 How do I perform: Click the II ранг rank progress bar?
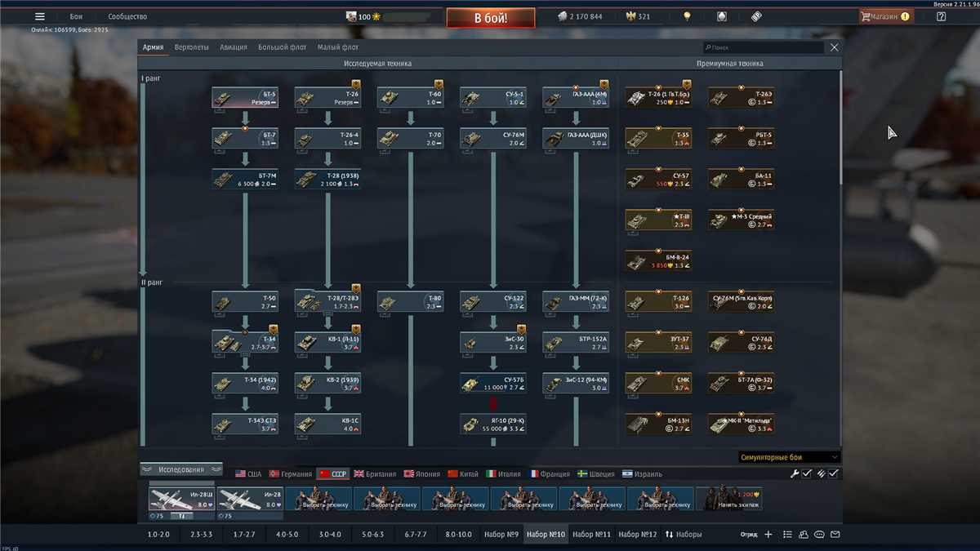(143, 367)
